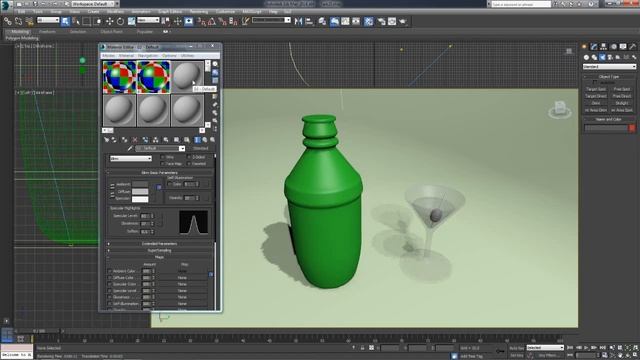Click the Free Spot light button
This screenshot has height=360, width=640.
pyautogui.click(x=622, y=89)
